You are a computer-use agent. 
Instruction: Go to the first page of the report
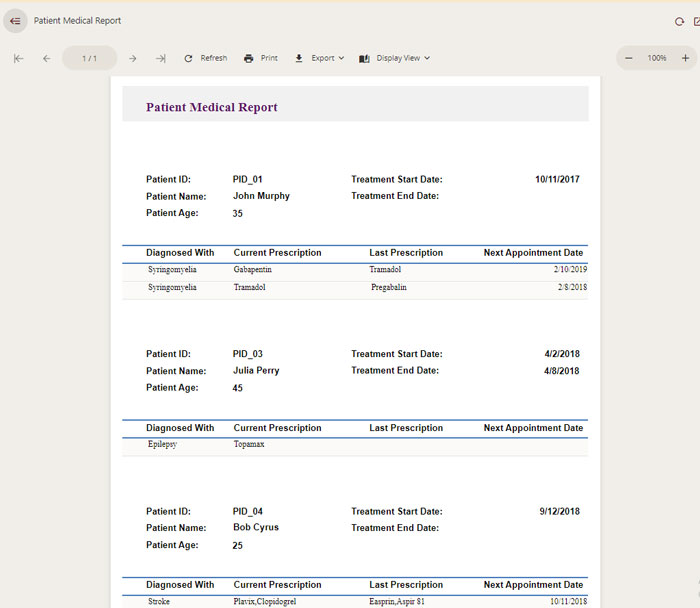click(x=18, y=58)
